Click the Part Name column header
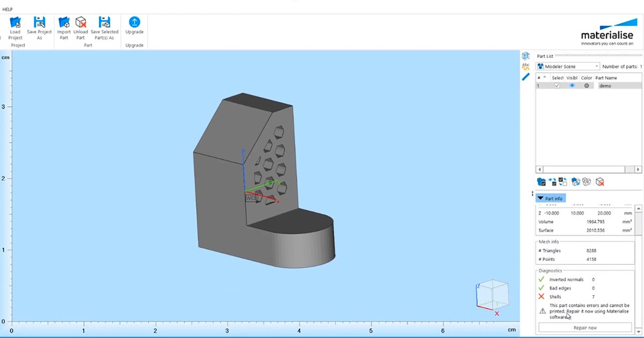 coord(606,78)
